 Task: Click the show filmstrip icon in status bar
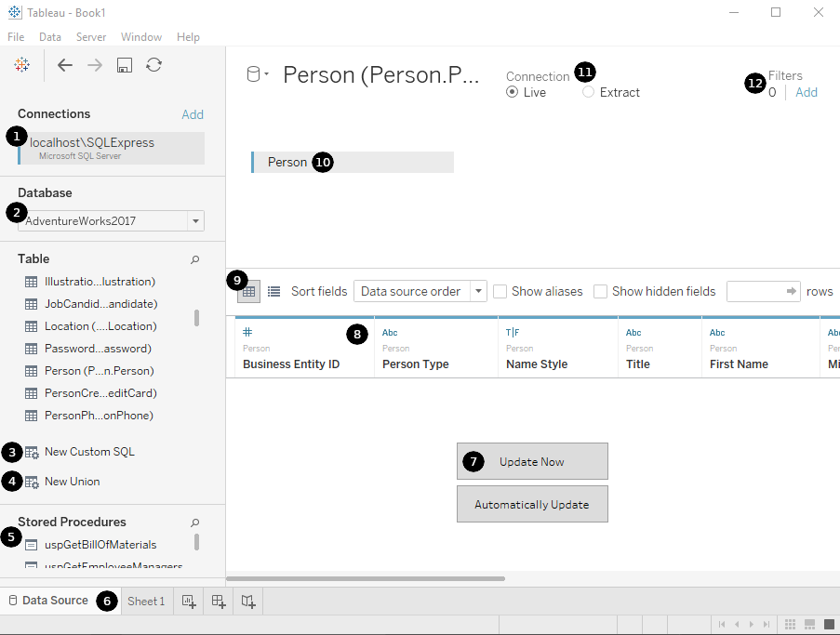[809, 624]
